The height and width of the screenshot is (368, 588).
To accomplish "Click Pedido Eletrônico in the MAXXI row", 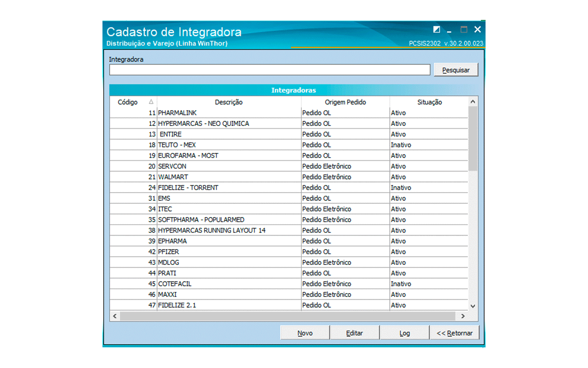I will (327, 294).
